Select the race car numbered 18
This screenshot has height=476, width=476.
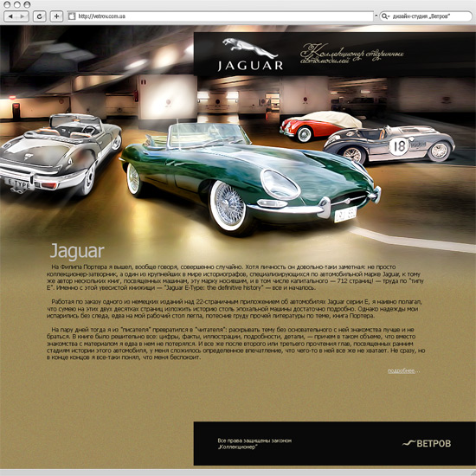click(389, 145)
